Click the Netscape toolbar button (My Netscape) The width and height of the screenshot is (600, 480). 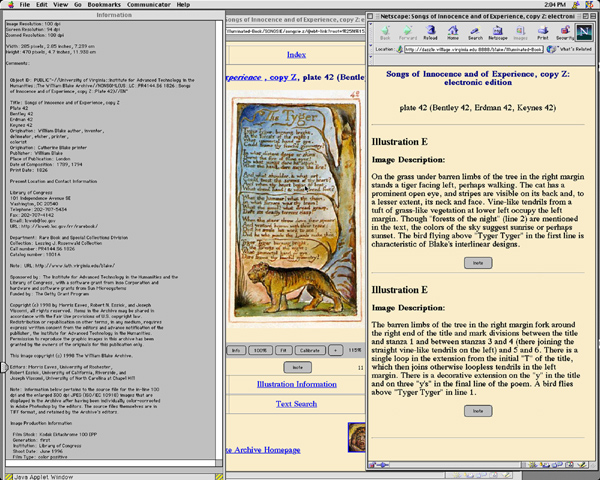click(x=498, y=32)
